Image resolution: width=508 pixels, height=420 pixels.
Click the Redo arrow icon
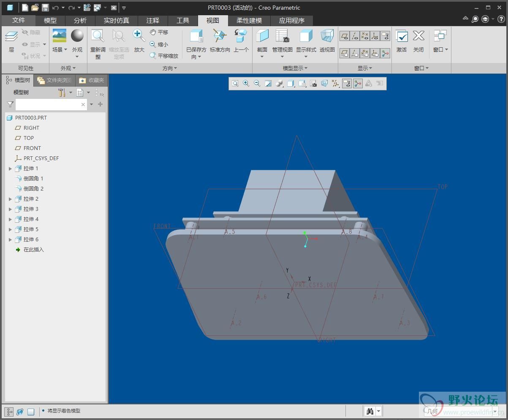click(x=71, y=8)
